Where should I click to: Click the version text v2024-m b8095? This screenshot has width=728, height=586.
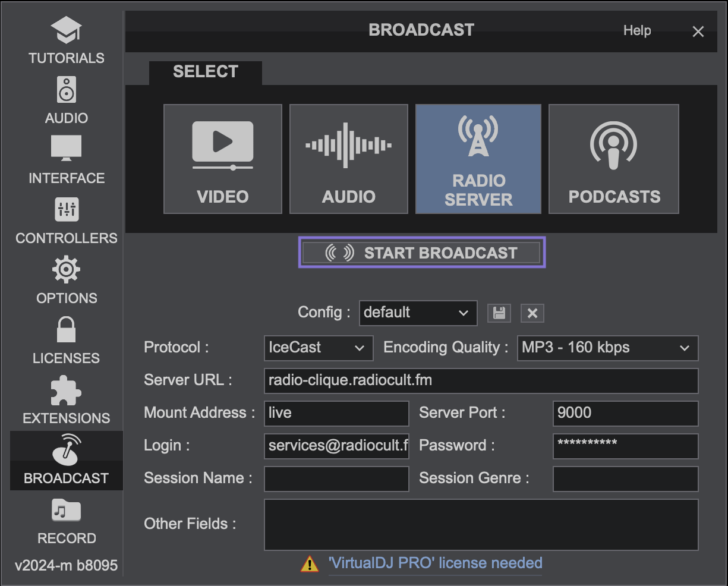point(66,565)
